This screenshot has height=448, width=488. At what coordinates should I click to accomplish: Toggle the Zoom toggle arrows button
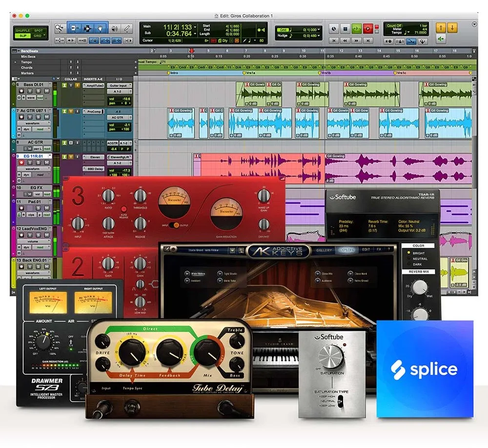[x=60, y=41]
